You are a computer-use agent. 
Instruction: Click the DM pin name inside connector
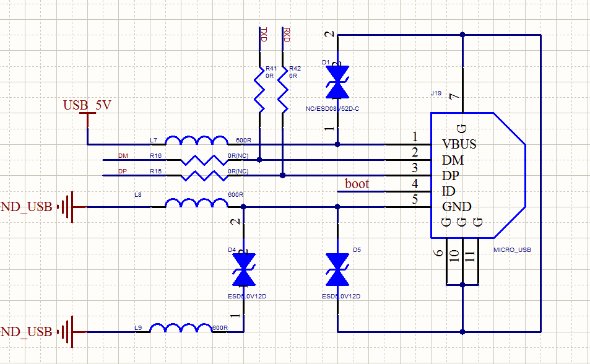[453, 160]
